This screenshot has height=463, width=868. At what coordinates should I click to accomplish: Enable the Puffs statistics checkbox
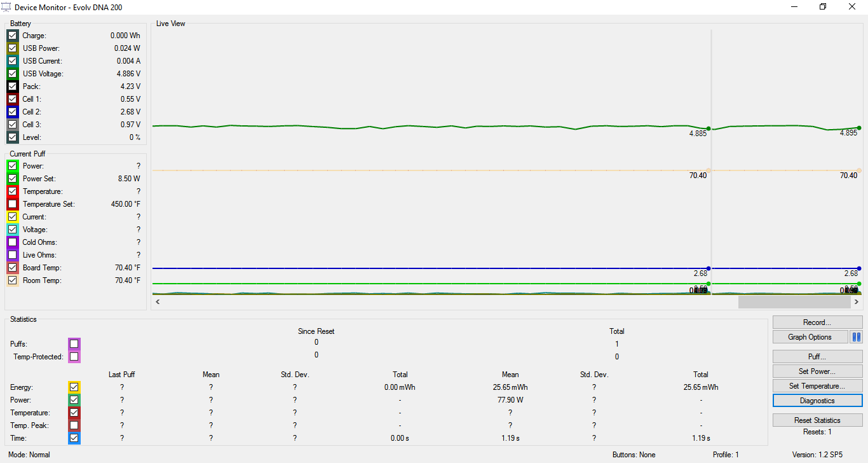74,344
